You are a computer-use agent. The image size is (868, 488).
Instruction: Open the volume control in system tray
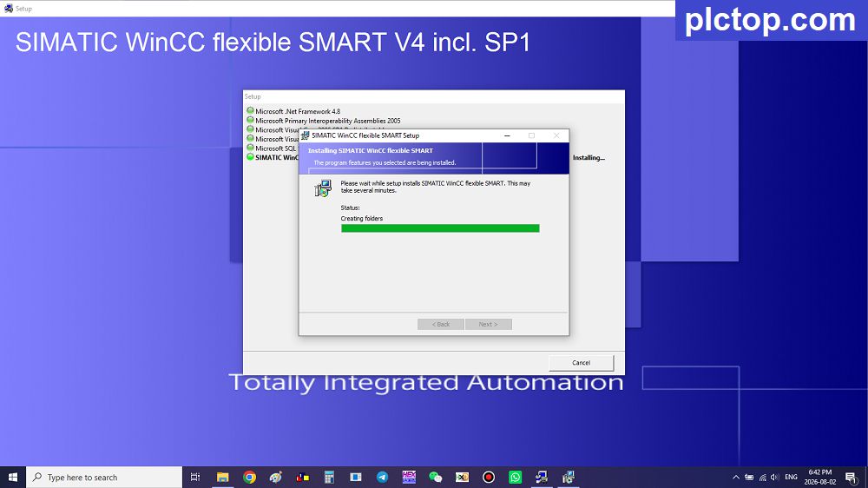tap(775, 477)
